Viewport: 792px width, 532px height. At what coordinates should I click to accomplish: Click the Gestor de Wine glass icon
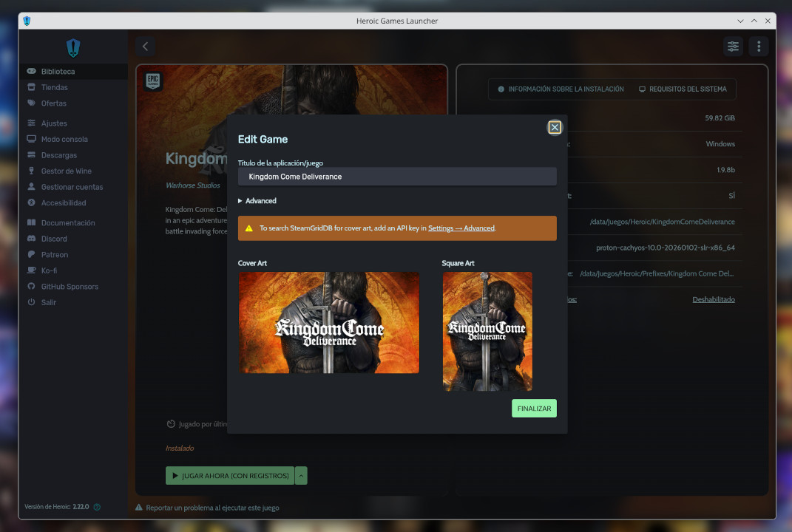click(x=31, y=171)
